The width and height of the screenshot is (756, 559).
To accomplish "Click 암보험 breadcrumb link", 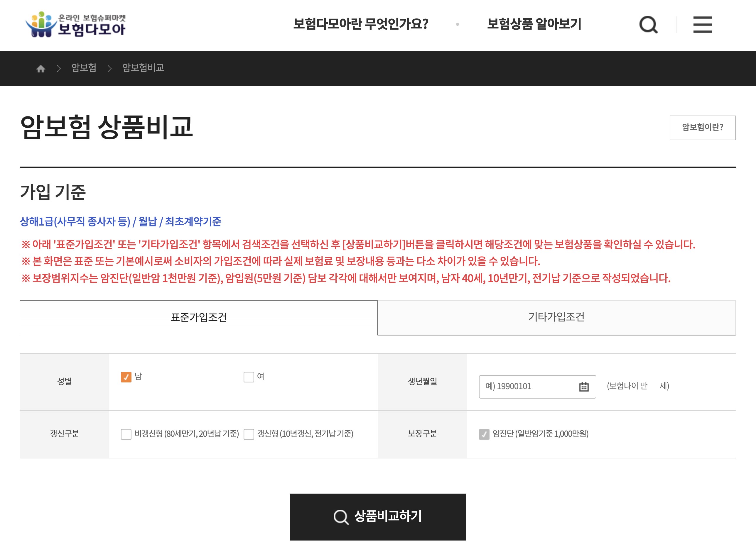I will pos(84,68).
